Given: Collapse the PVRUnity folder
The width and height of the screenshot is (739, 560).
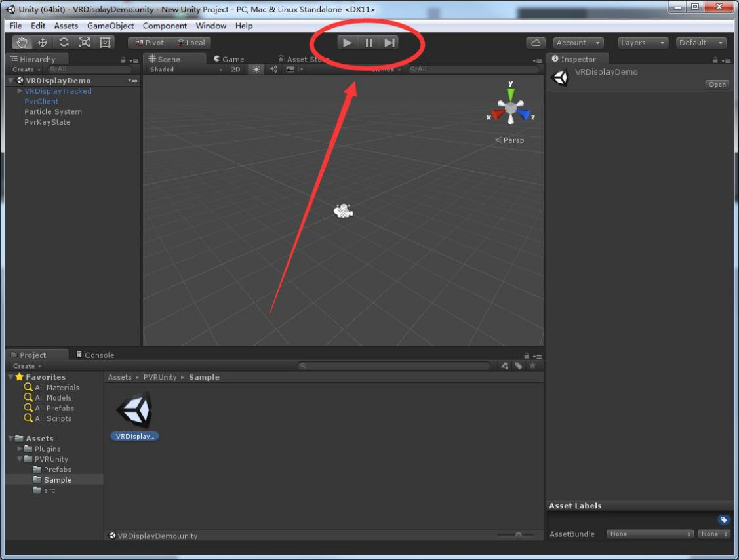Looking at the screenshot, I should (x=20, y=459).
